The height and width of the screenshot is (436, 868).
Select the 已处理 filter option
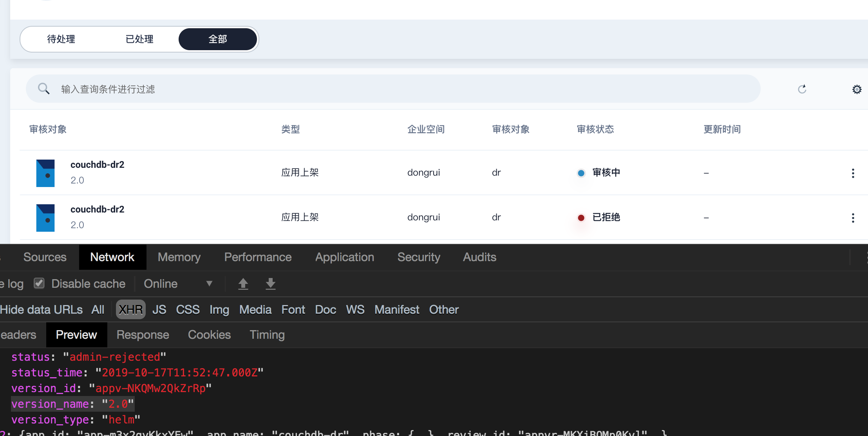click(139, 39)
